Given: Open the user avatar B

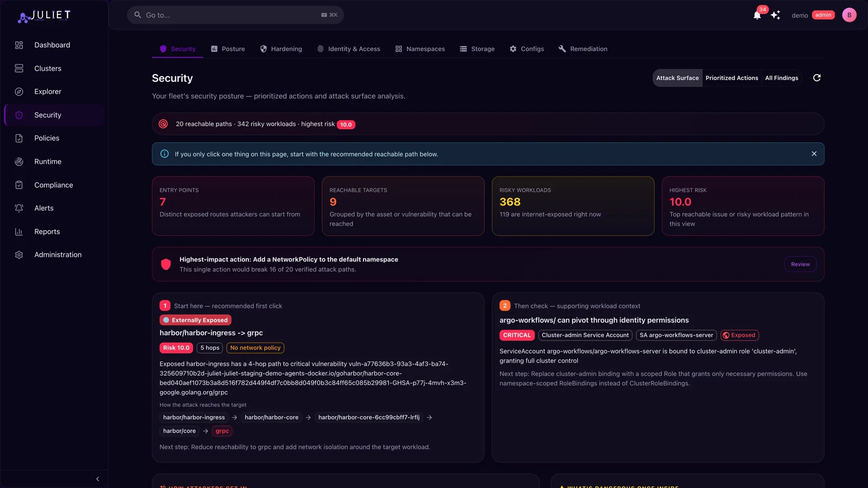Looking at the screenshot, I should click(849, 15).
